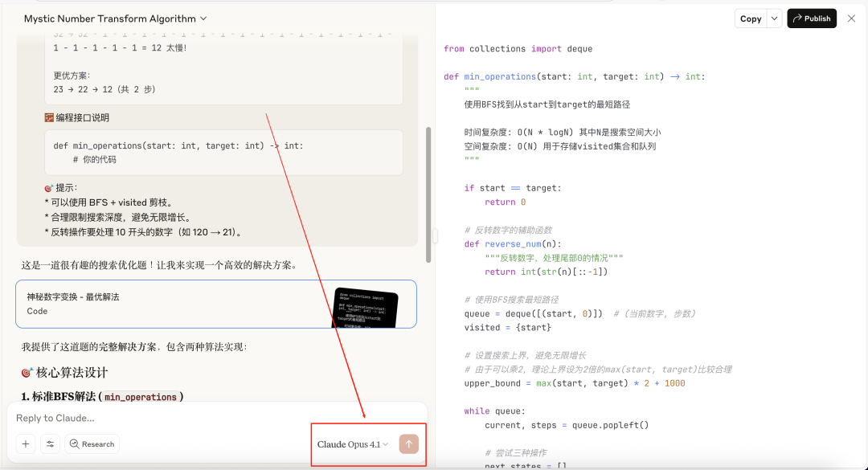
Task: Close the code artifact panel
Action: [x=851, y=18]
